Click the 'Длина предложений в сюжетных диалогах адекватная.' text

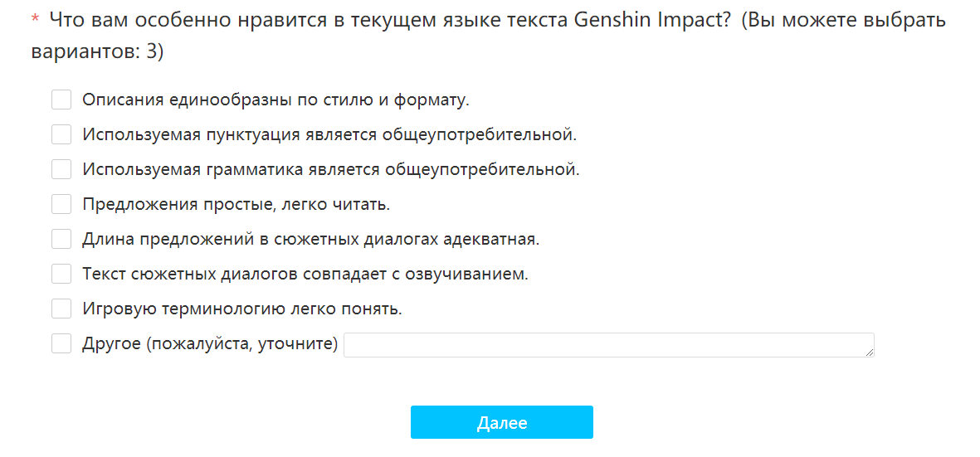point(311,240)
